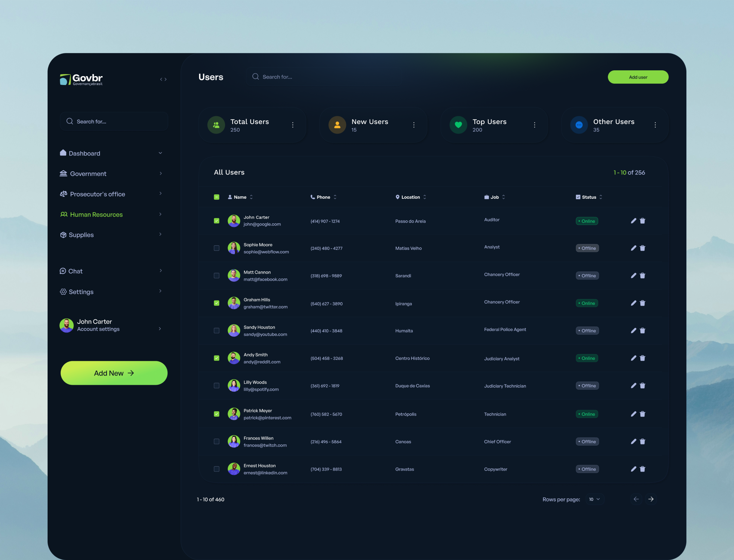Uncheck John Carter's row checkbox
This screenshot has height=560, width=734.
coord(216,221)
